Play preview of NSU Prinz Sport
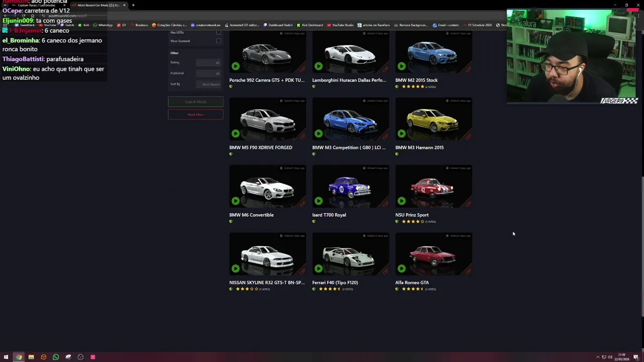Image resolution: width=644 pixels, height=362 pixels. (x=401, y=201)
